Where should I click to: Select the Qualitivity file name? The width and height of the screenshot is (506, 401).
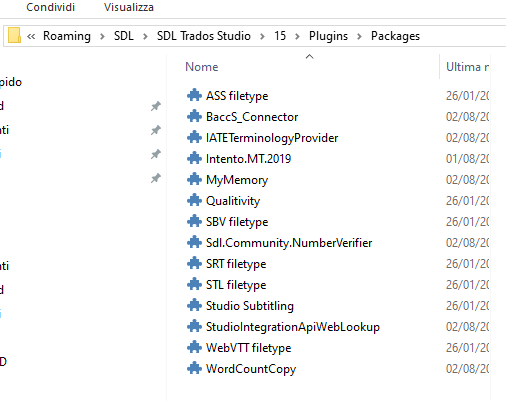pyautogui.click(x=233, y=201)
